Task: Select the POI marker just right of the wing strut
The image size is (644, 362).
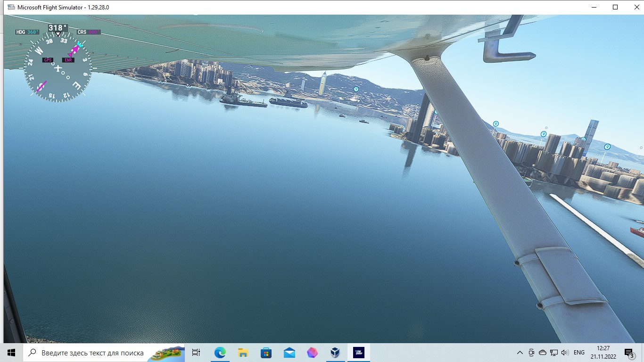Action: [x=495, y=123]
